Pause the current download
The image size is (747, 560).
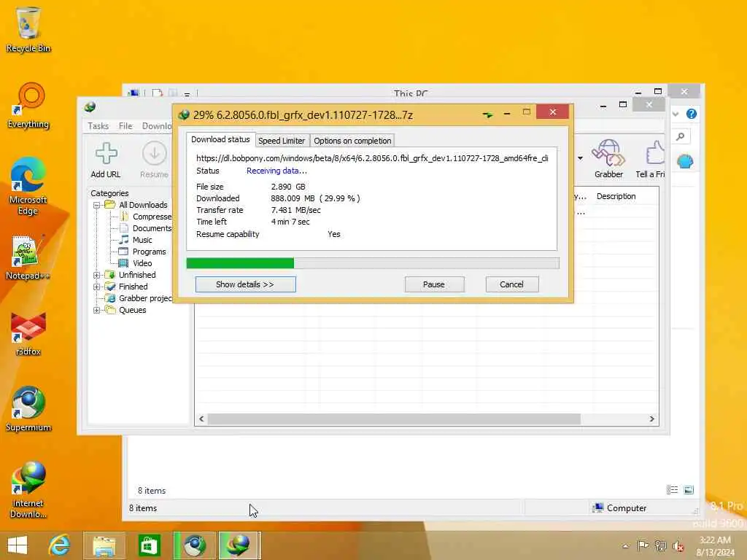434,284
